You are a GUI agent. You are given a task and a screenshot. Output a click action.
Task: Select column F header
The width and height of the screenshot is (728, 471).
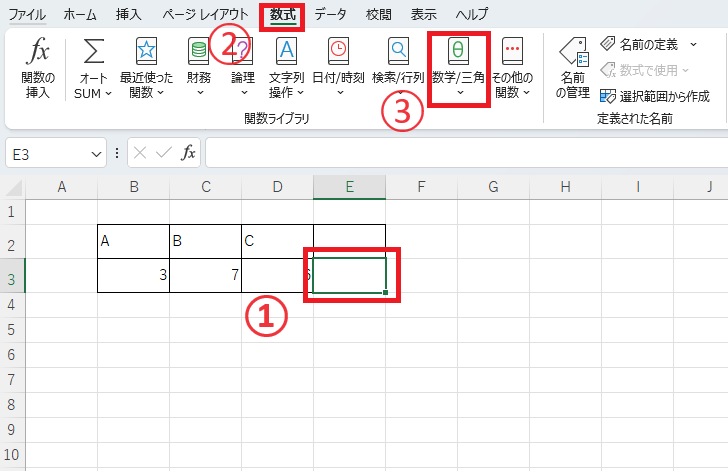[422, 187]
